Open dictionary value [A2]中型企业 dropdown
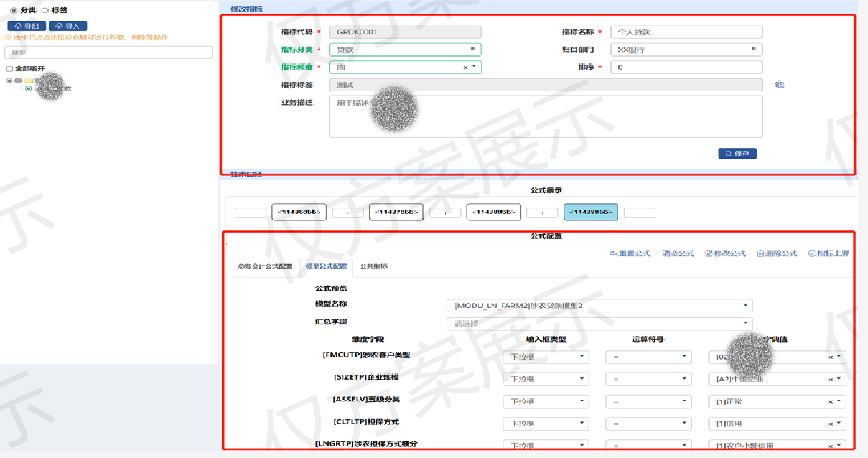Screen dimensions: 868x458 pyautogui.click(x=839, y=378)
